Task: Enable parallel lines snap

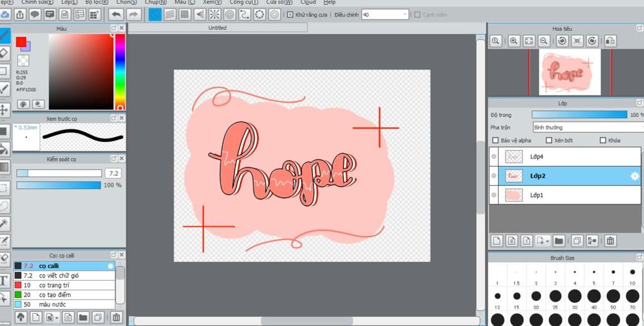Action: 170,15
